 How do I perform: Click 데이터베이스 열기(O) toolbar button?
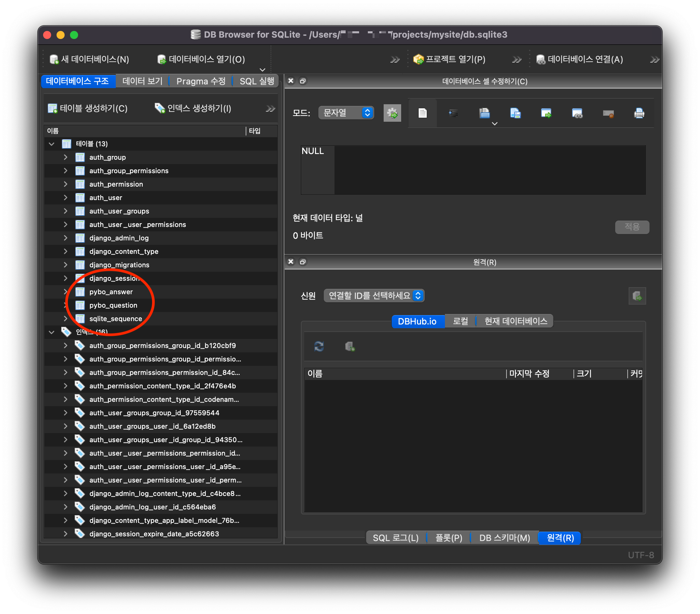click(201, 59)
